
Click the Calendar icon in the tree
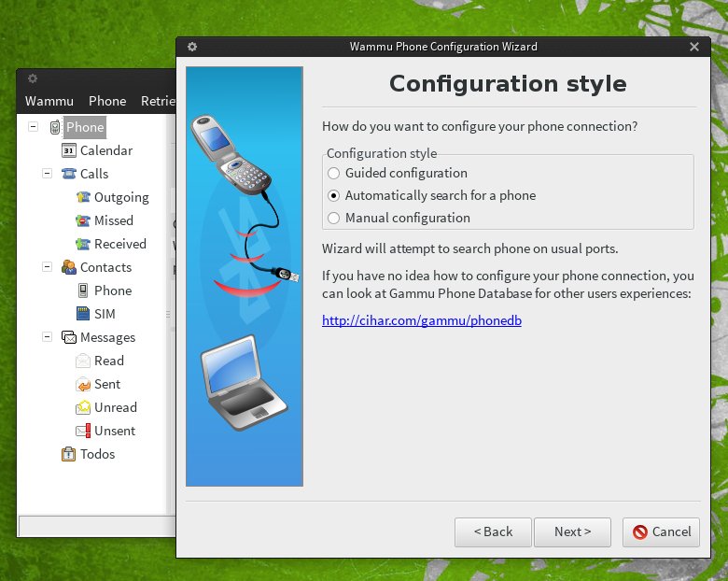tap(69, 150)
